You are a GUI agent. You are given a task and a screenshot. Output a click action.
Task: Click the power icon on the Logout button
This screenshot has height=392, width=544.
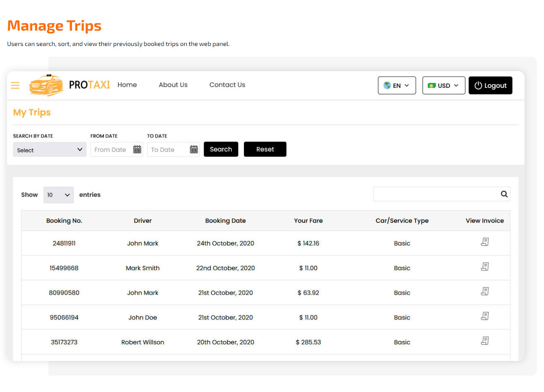tap(478, 85)
